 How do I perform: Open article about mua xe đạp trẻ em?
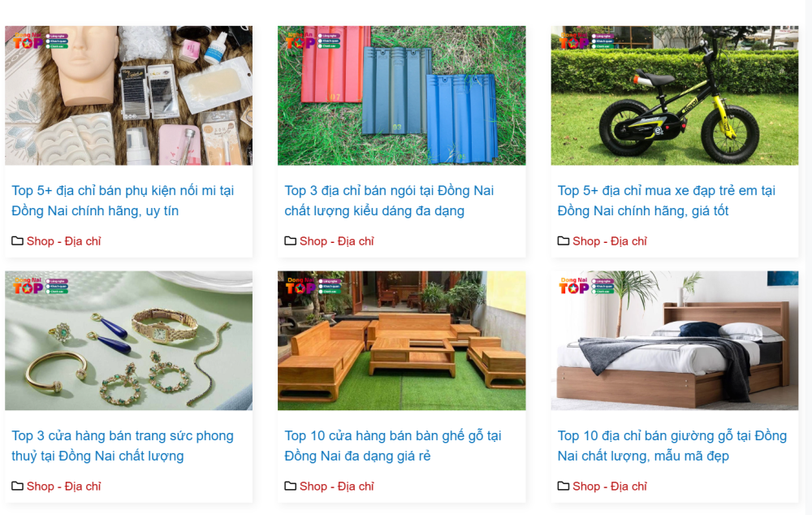(667, 201)
